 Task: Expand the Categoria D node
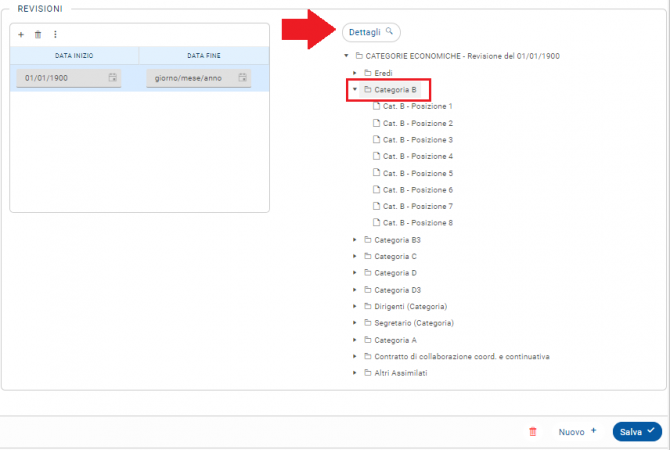click(x=355, y=273)
